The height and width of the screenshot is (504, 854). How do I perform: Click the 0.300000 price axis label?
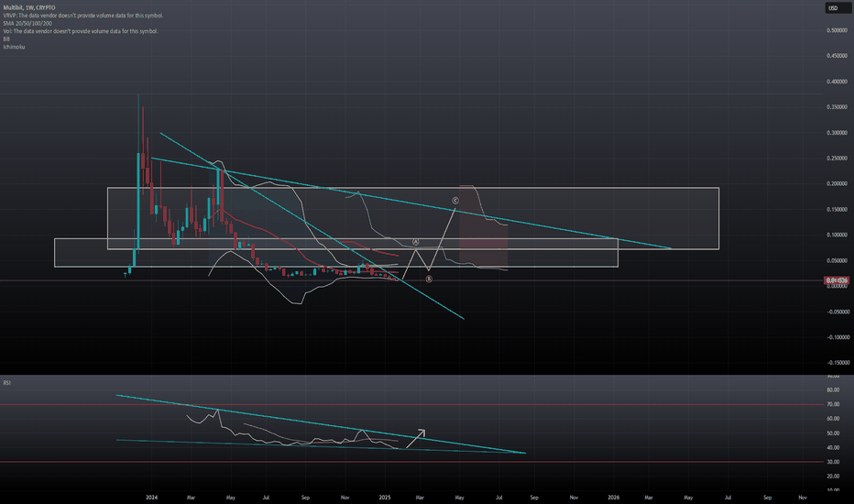(x=837, y=133)
